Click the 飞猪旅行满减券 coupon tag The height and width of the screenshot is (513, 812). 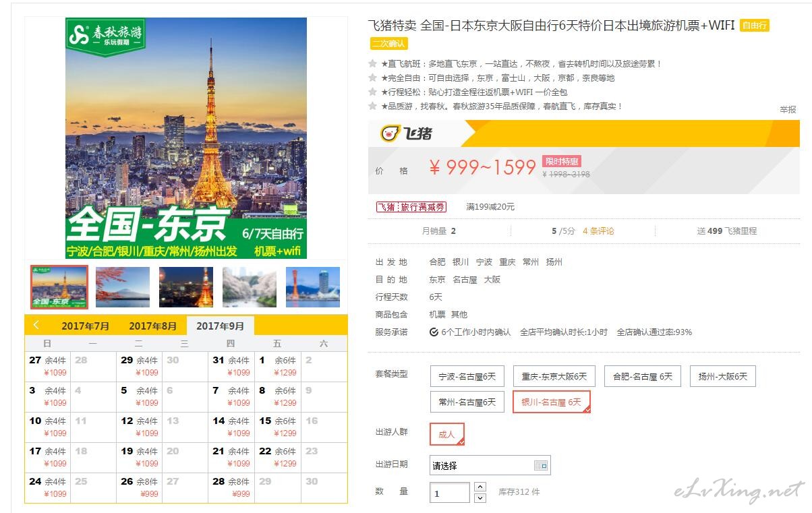coord(411,207)
